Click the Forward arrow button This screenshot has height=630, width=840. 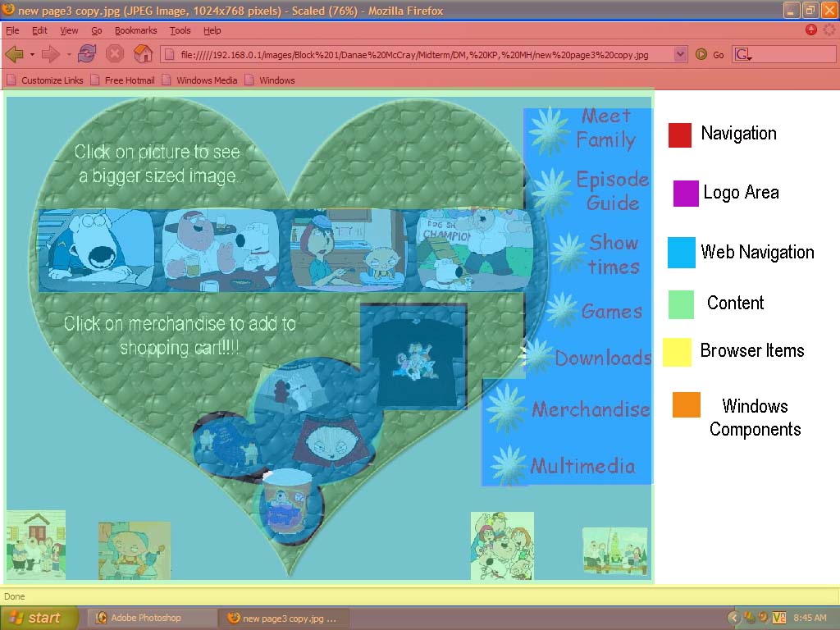(x=51, y=54)
